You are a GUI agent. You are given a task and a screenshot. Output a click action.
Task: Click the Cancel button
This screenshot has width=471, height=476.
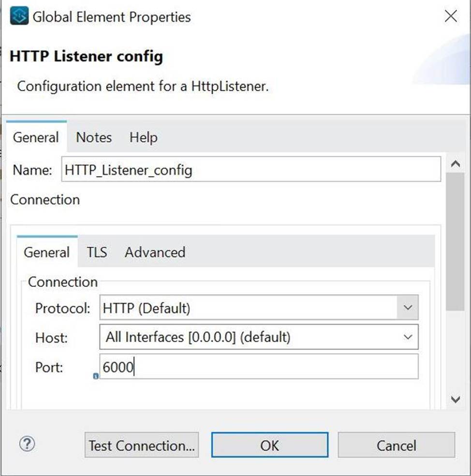pyautogui.click(x=396, y=445)
